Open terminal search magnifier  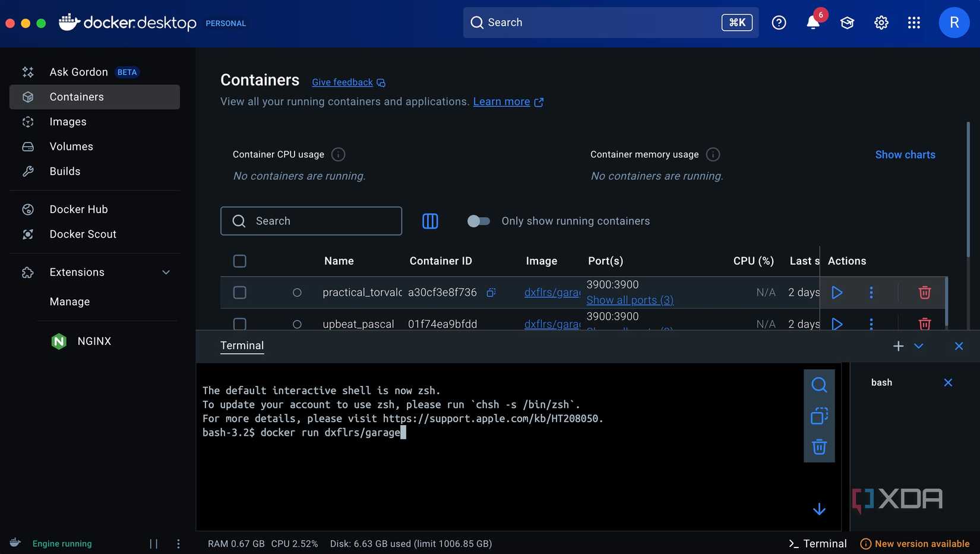819,384
